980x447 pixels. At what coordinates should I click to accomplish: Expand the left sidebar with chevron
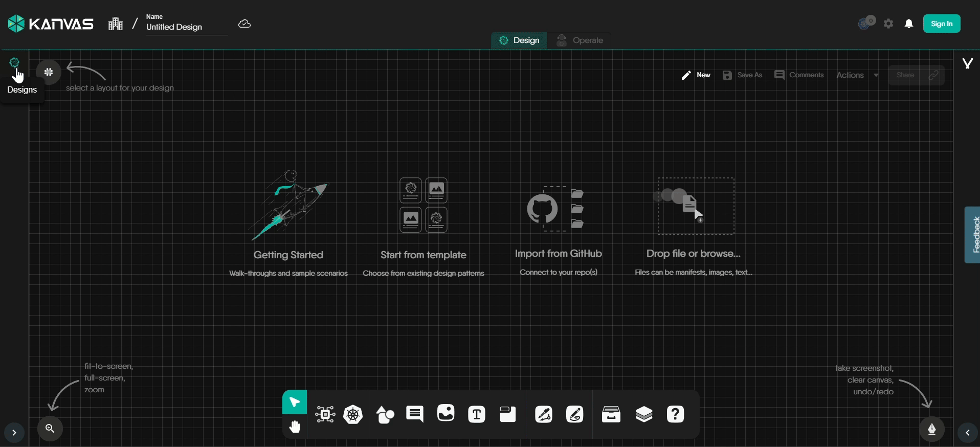(x=14, y=433)
